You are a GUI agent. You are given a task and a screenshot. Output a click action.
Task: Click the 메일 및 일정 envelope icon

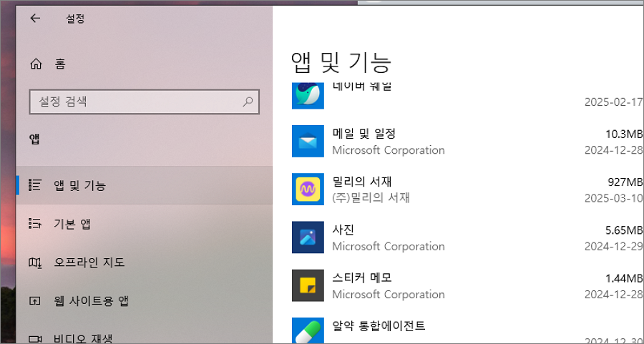point(308,141)
